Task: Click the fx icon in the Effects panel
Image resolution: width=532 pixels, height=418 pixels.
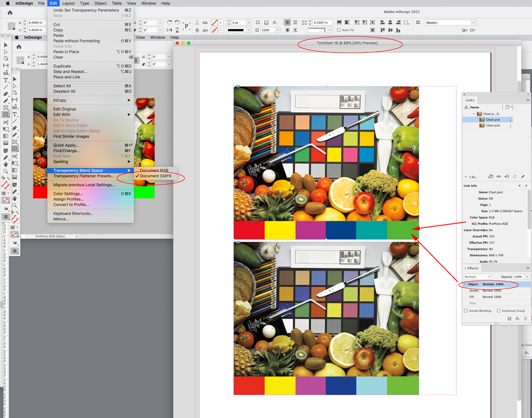Action: click(517, 318)
